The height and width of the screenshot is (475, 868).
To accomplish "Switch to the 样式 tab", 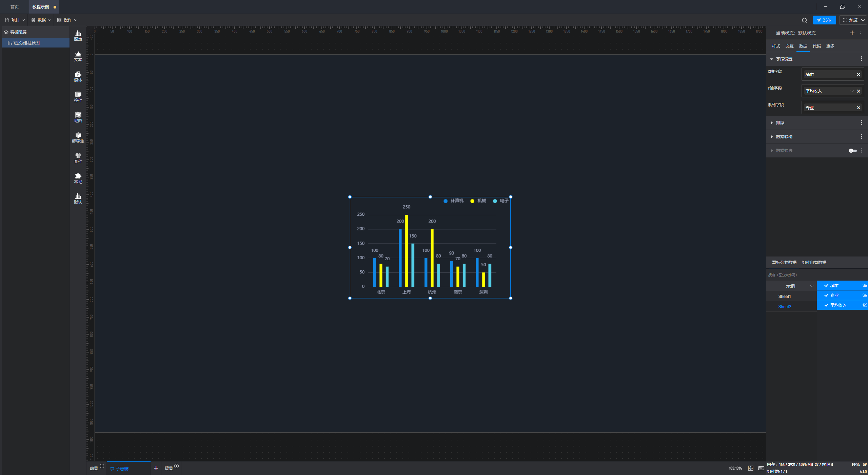I will point(776,46).
